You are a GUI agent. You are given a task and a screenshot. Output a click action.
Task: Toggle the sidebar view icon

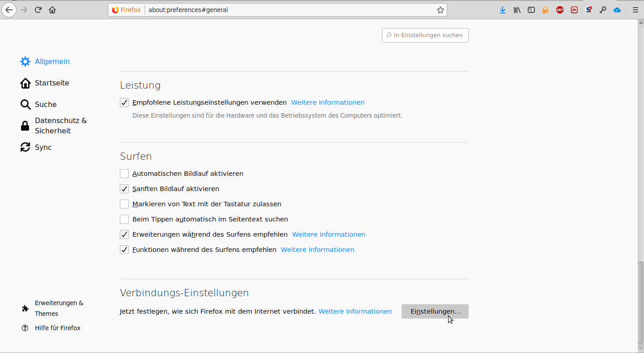[x=531, y=10]
